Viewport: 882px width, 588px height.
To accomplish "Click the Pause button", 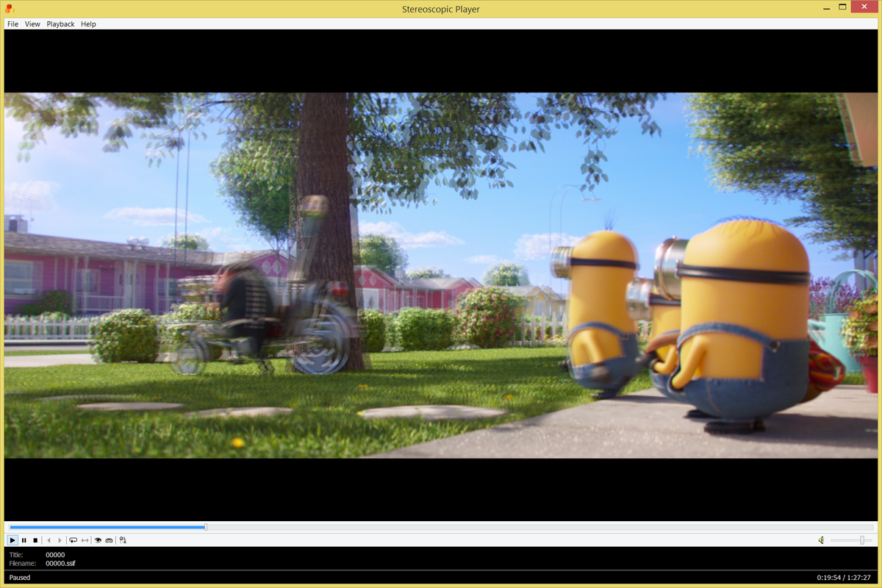I will (24, 540).
